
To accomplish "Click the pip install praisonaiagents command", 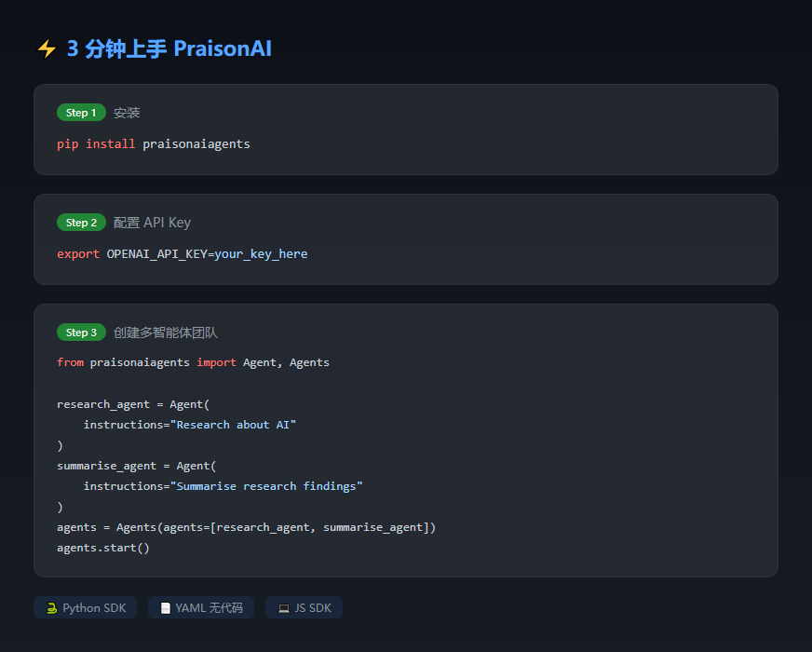I will pyautogui.click(x=154, y=144).
